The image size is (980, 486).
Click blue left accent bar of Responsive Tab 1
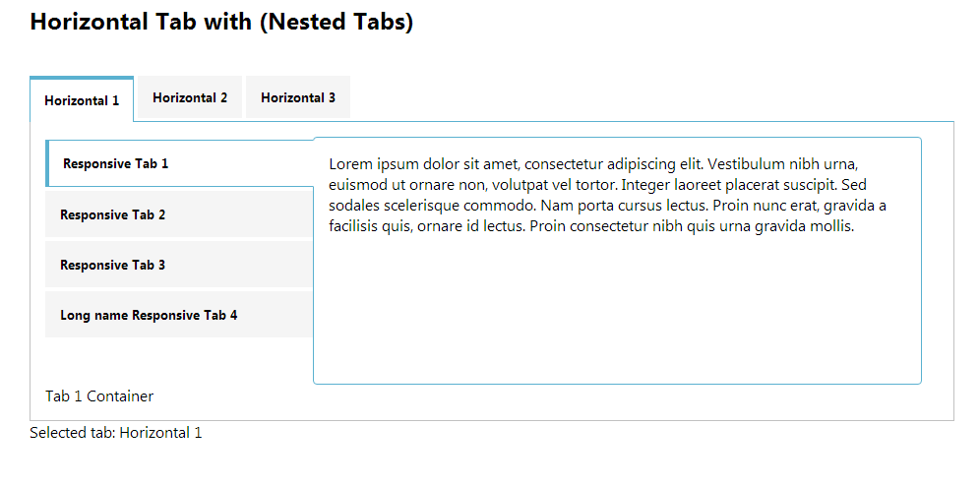(47, 163)
